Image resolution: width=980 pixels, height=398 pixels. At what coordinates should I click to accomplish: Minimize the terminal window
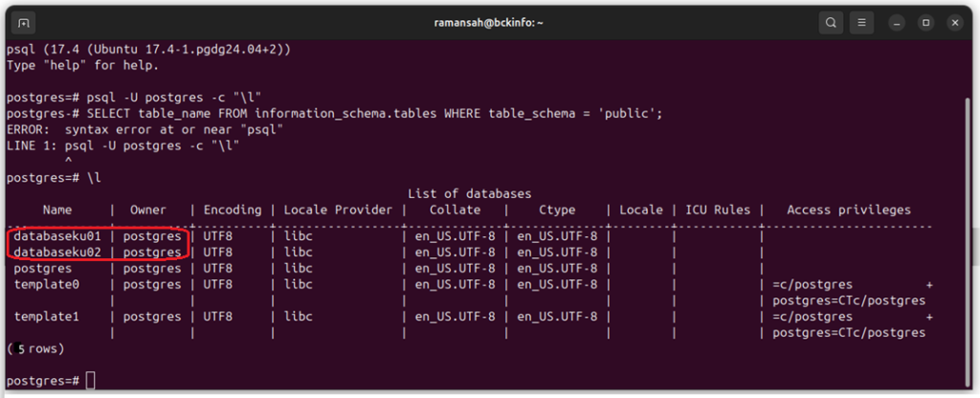click(x=897, y=23)
